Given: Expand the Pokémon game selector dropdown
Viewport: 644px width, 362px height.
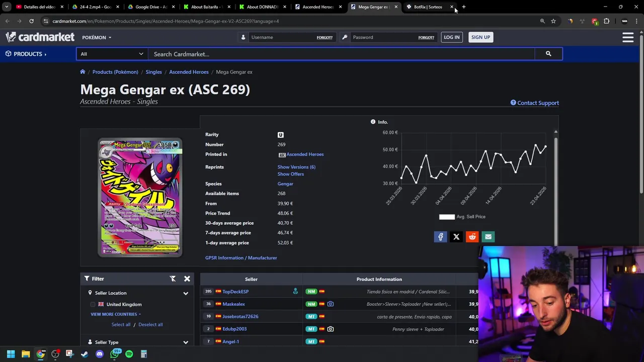Looking at the screenshot, I should [x=97, y=37].
